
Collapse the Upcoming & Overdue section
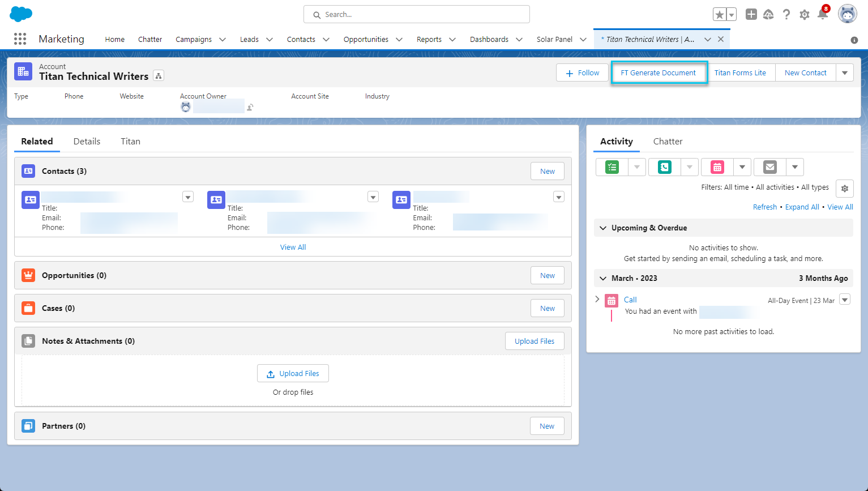click(x=603, y=228)
